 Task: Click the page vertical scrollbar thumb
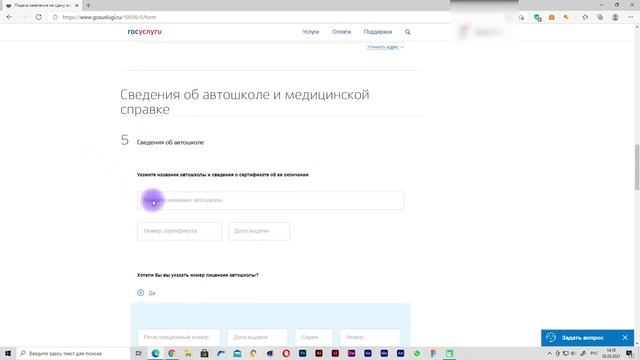pos(637,167)
